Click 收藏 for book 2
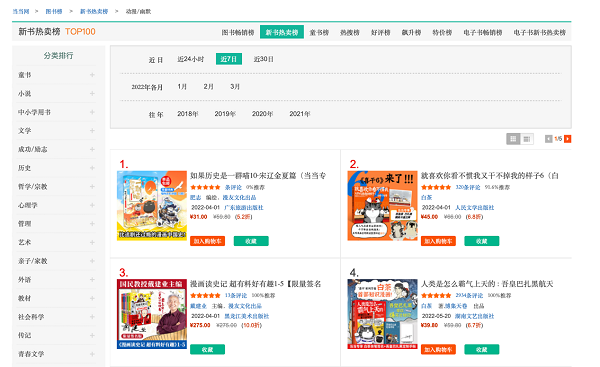 click(482, 241)
